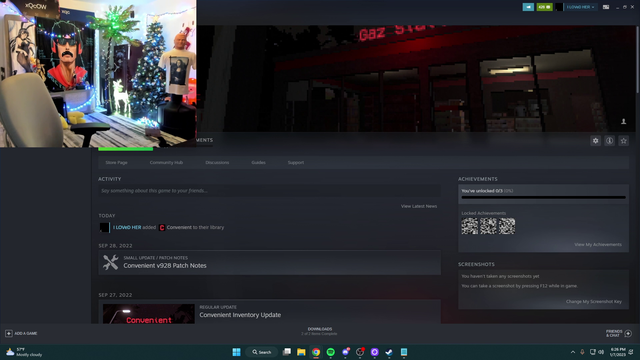Open Convenient Inventory Update article
Viewport: 640px width, 360px height.
(240, 315)
